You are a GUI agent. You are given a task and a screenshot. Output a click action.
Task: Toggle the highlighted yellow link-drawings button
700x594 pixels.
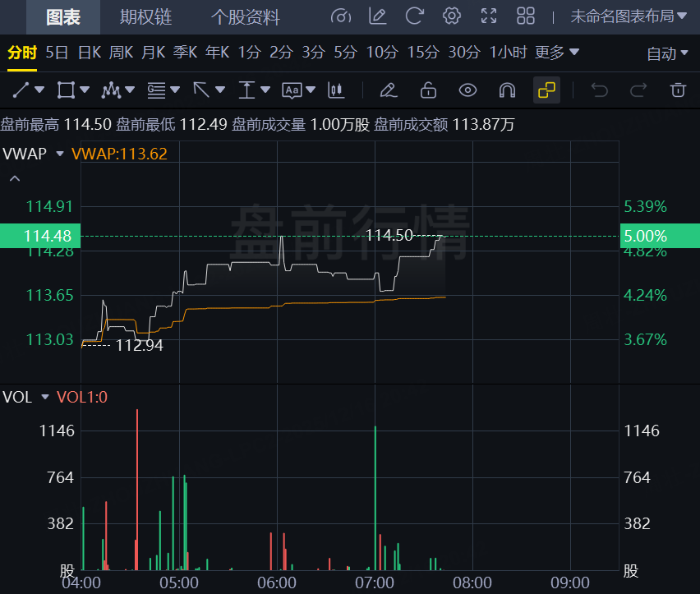coord(546,90)
